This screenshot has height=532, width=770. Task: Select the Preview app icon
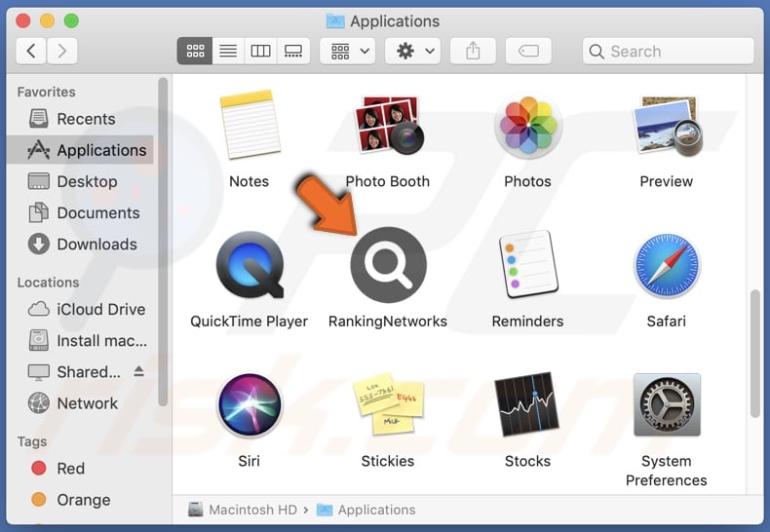tap(667, 126)
